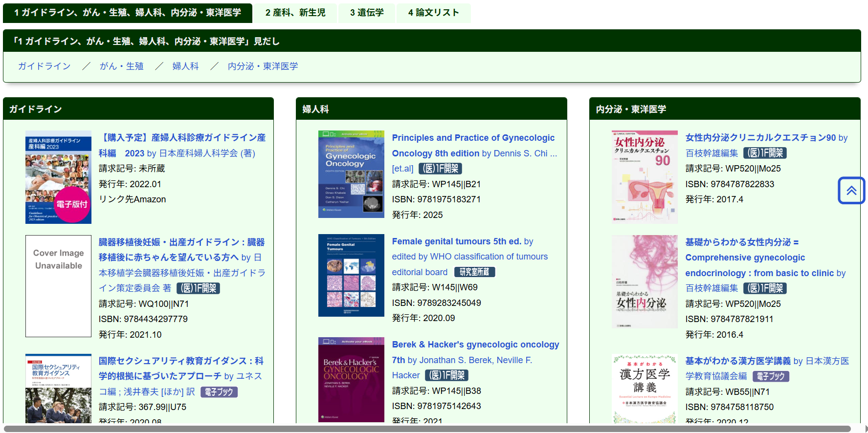Image resolution: width=868 pixels, height=433 pixels.
Task: Open Berek & Hacker's gynecologic oncology link
Action: point(475,360)
